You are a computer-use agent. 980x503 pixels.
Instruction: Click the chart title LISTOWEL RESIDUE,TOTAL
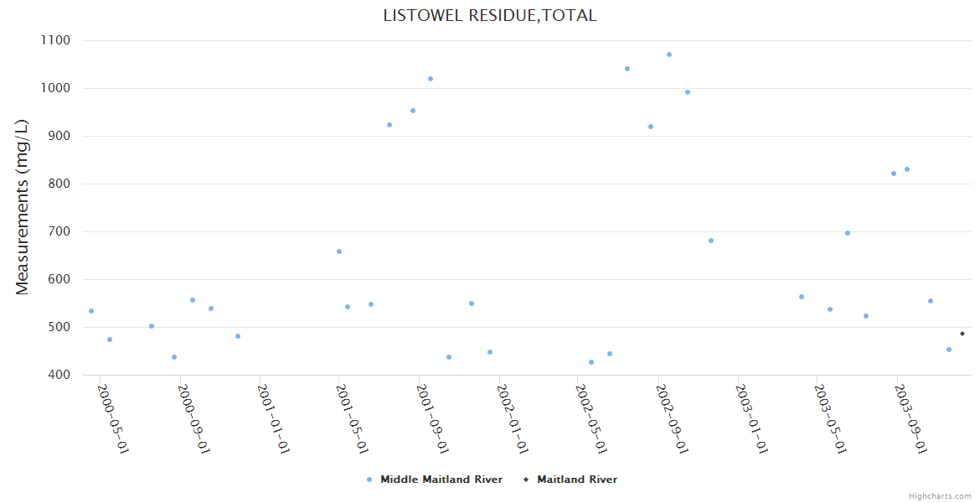pyautogui.click(x=490, y=15)
